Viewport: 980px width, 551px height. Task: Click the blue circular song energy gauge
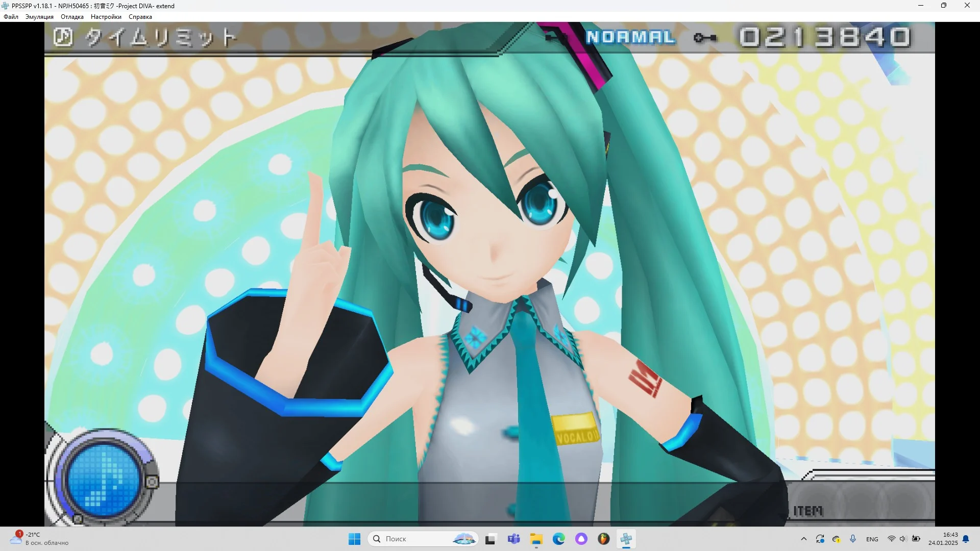[x=104, y=481]
